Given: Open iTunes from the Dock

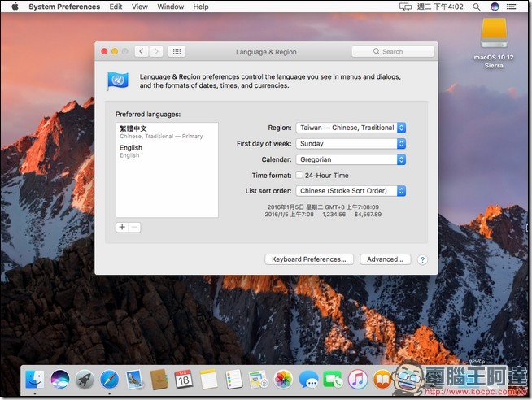Looking at the screenshot, I should (358, 379).
